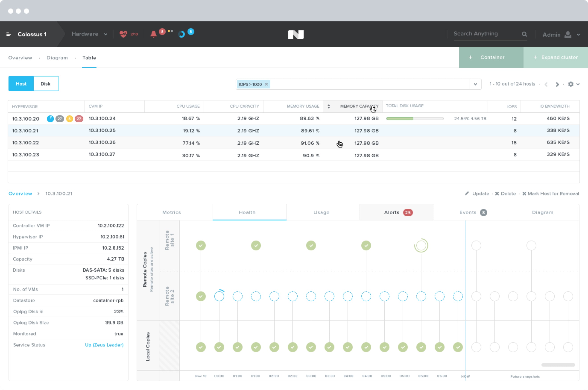This screenshot has height=390, width=588.
Task: Switch the table view to Host
Action: click(21, 84)
